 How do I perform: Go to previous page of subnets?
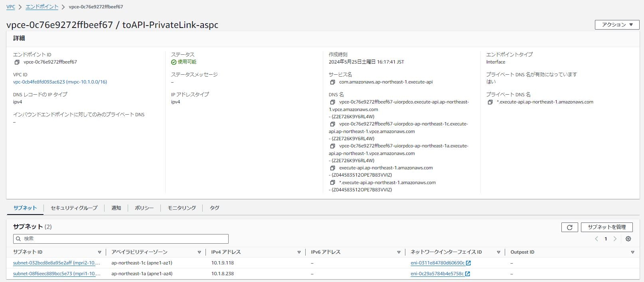click(597, 239)
